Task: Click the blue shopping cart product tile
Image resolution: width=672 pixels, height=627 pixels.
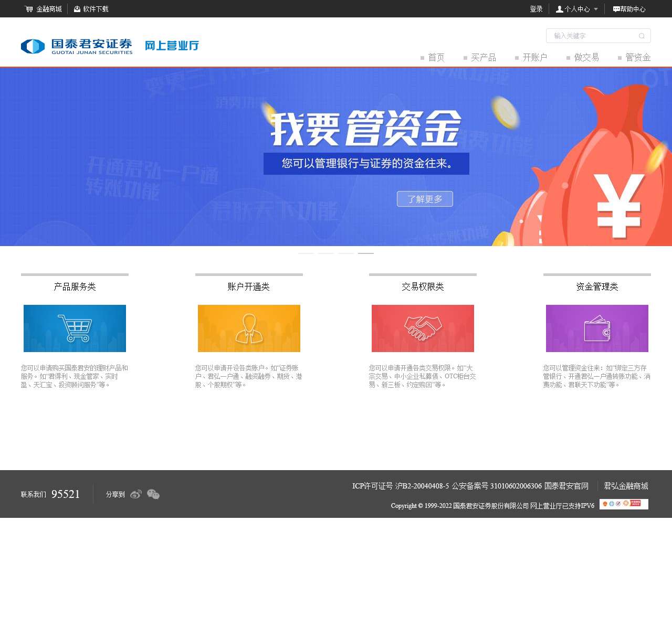Action: pos(75,328)
